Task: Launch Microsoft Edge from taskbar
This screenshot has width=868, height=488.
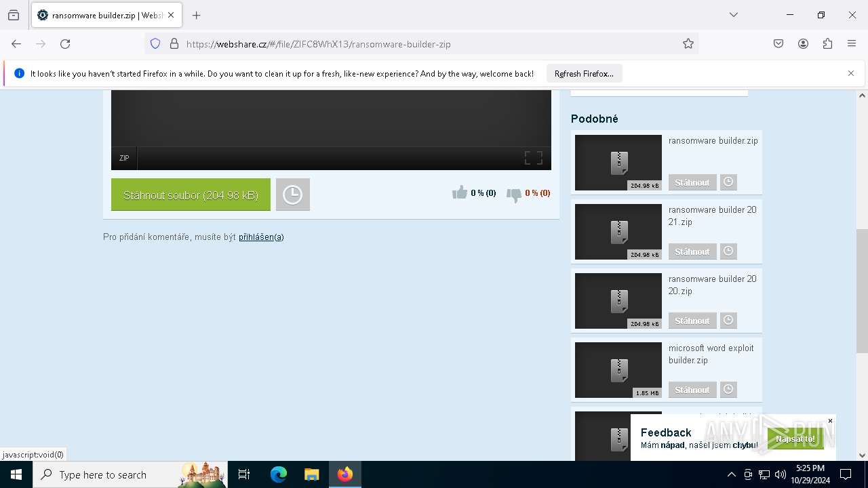Action: [x=279, y=474]
